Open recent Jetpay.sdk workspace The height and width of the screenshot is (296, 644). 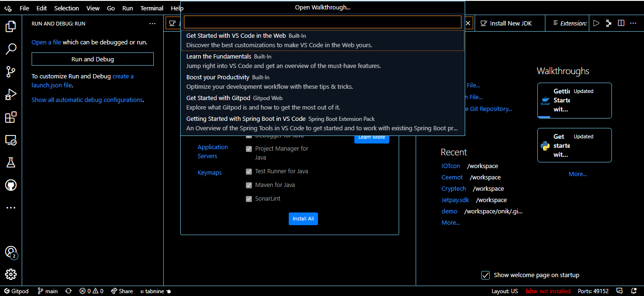(x=455, y=200)
